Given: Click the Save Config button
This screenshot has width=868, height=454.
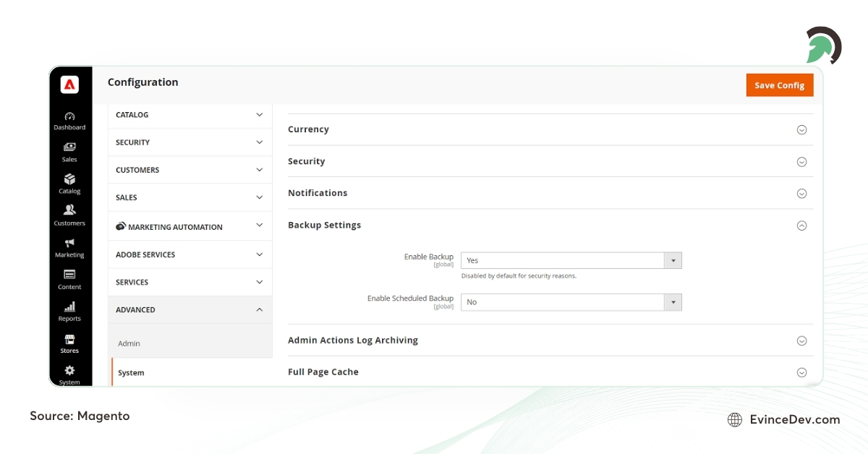Looking at the screenshot, I should coord(780,85).
